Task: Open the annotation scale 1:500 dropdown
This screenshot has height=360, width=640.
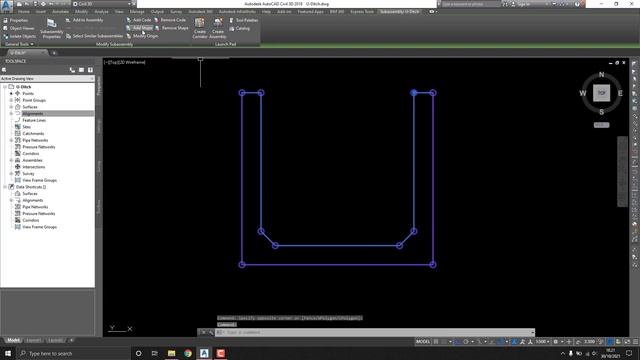Action: 542,342
